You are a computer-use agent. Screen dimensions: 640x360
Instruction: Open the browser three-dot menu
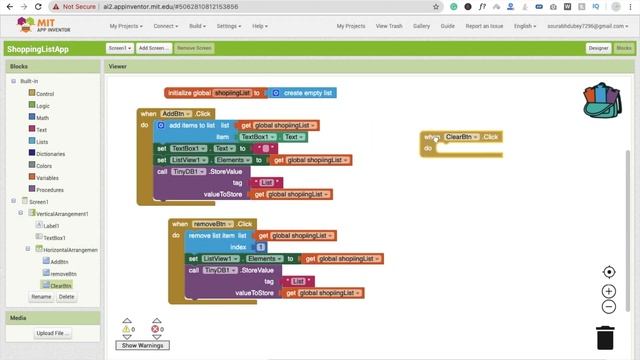(x=630, y=7)
